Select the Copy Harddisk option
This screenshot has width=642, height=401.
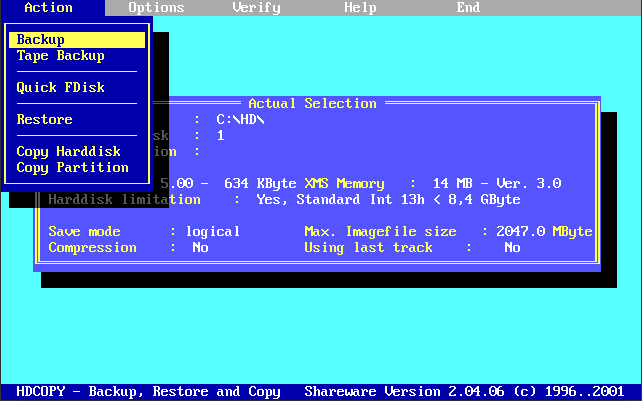pos(68,152)
